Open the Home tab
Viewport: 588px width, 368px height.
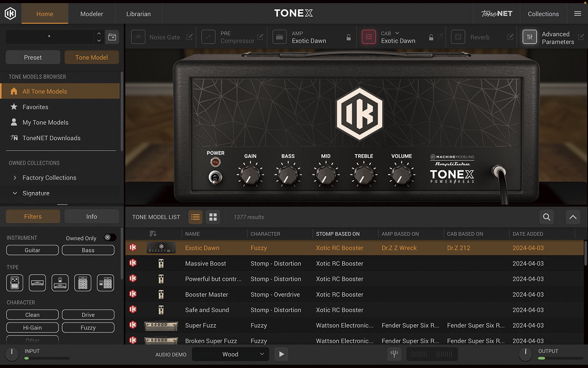click(x=45, y=14)
